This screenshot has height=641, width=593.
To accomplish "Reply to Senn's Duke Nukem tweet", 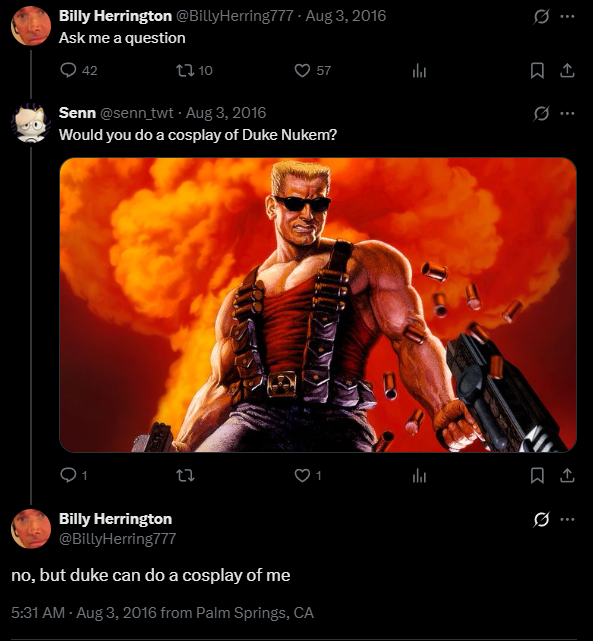I will click(74, 475).
